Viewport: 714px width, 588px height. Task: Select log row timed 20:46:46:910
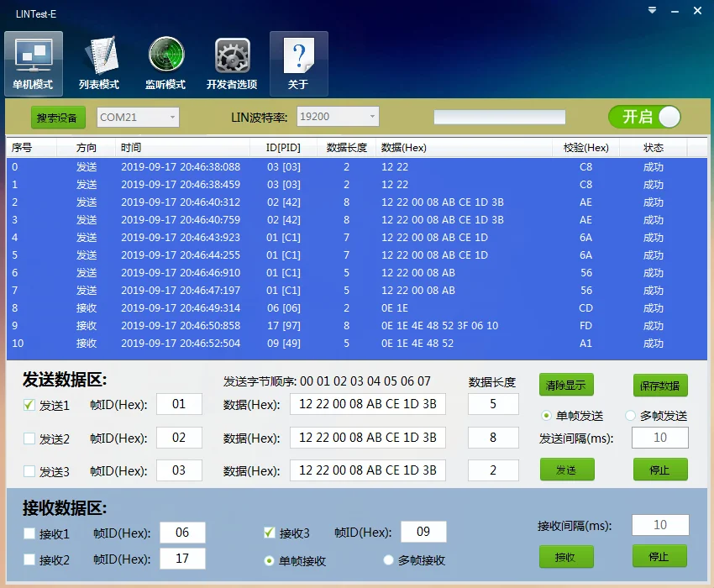(356, 273)
